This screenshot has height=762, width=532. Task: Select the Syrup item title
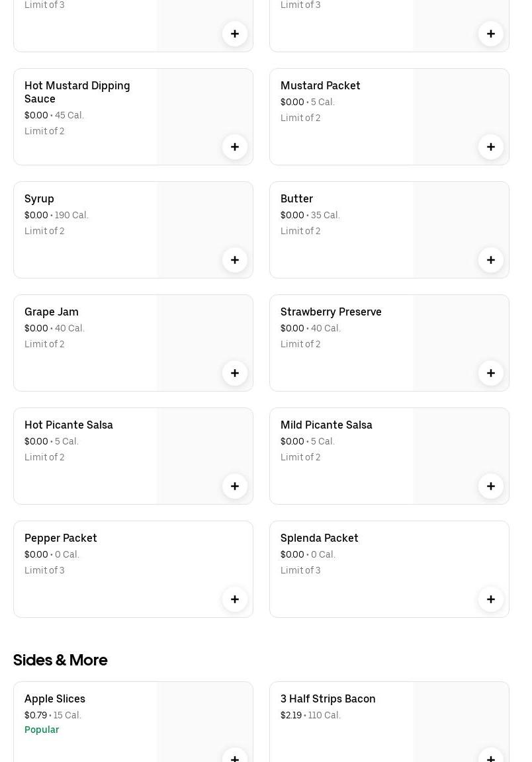pos(39,199)
